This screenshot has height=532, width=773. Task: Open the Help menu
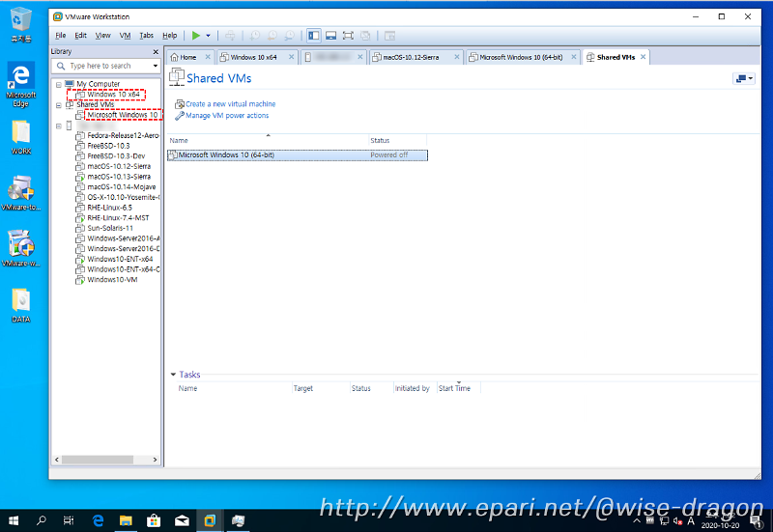click(170, 36)
